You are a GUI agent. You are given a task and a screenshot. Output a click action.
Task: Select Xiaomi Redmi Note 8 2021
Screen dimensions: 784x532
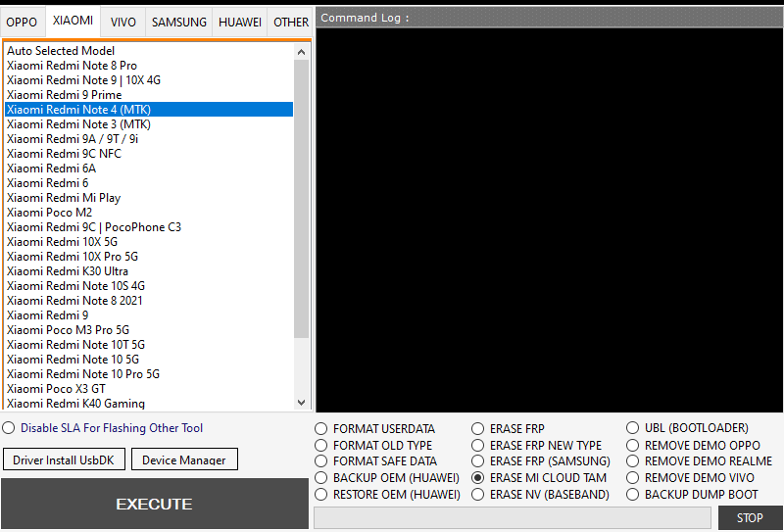coord(149,300)
